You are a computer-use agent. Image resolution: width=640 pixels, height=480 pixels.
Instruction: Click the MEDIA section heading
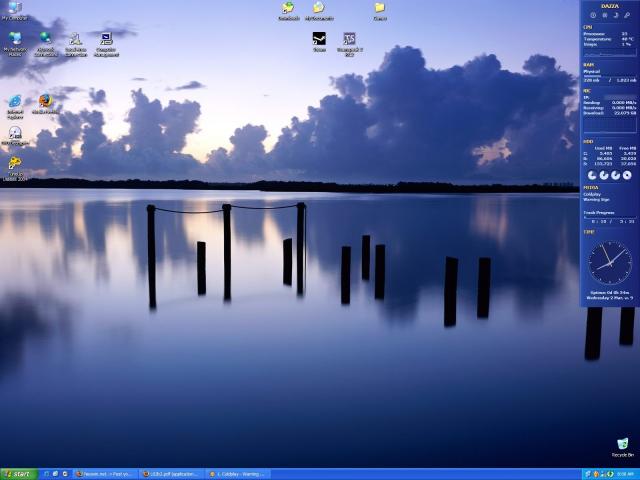click(591, 188)
